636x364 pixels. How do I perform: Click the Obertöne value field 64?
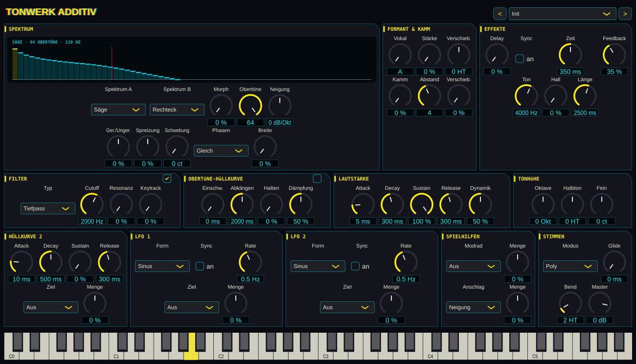coord(250,122)
